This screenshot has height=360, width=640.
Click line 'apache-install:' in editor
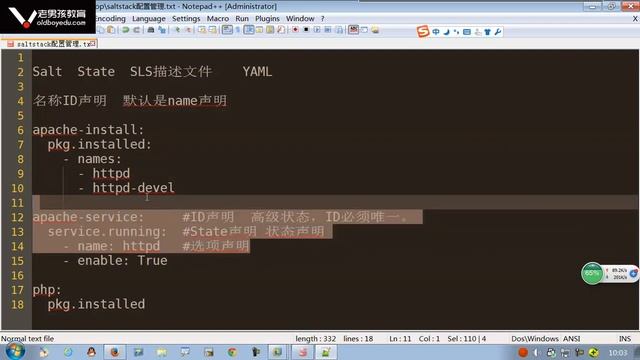pyautogui.click(x=88, y=130)
